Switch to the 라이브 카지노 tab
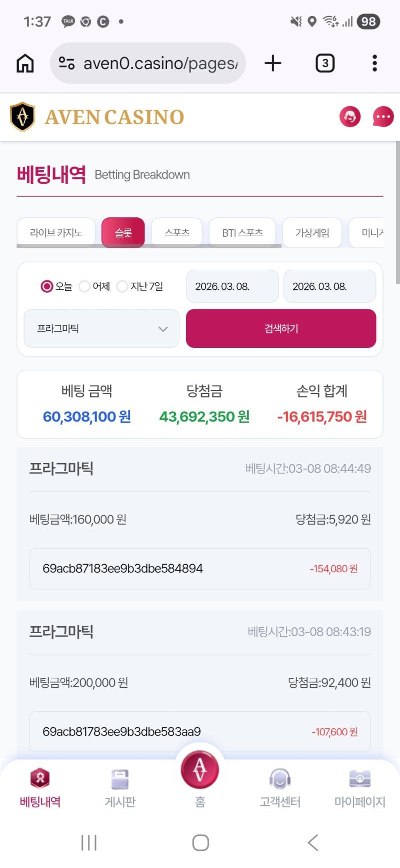 [56, 233]
